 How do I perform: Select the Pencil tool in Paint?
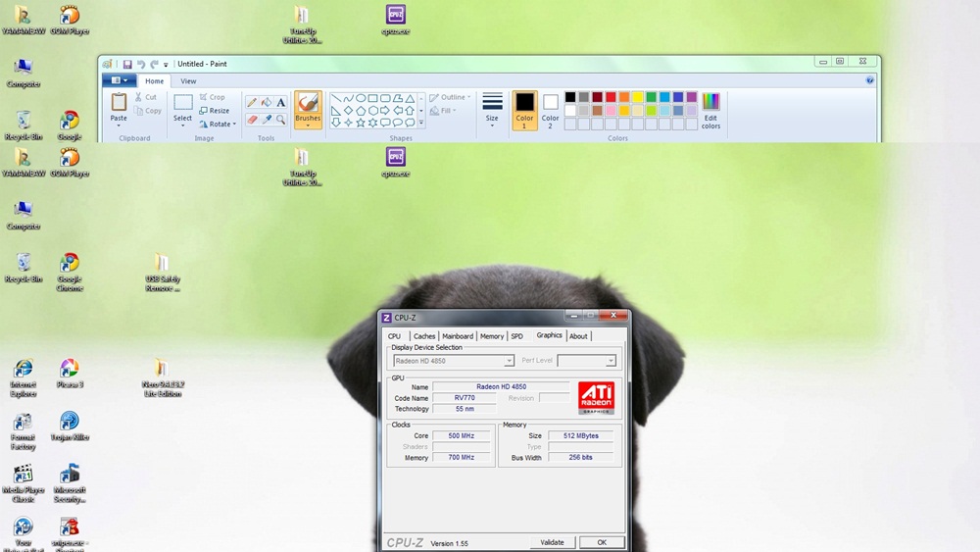coord(252,103)
